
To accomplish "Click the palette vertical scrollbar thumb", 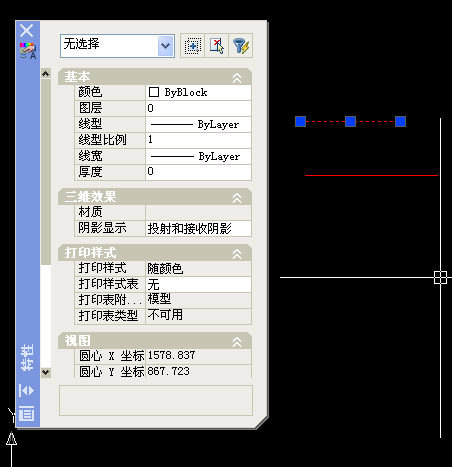I will [46, 172].
